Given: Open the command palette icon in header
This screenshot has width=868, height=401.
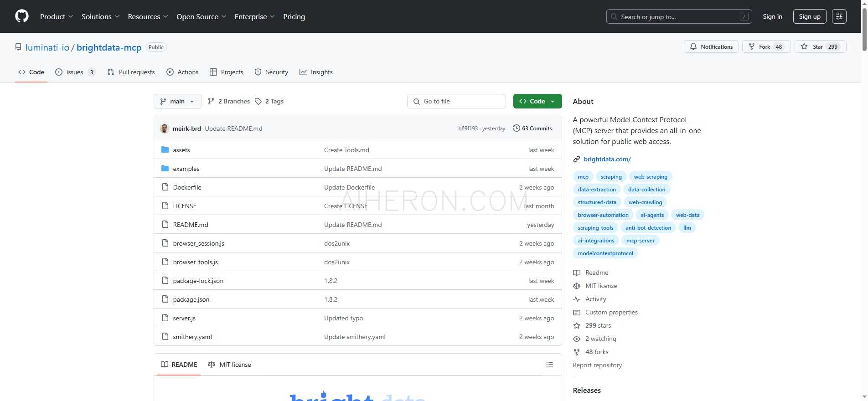Looking at the screenshot, I should pyautogui.click(x=839, y=16).
